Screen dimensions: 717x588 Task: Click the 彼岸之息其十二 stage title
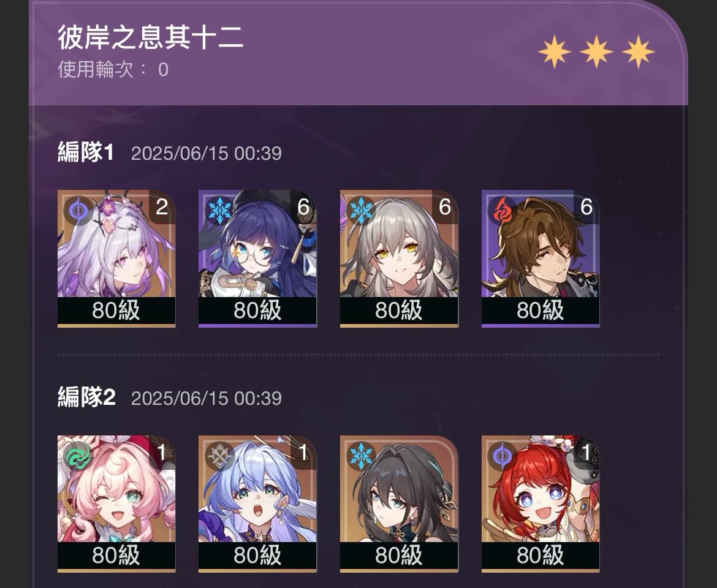[150, 37]
